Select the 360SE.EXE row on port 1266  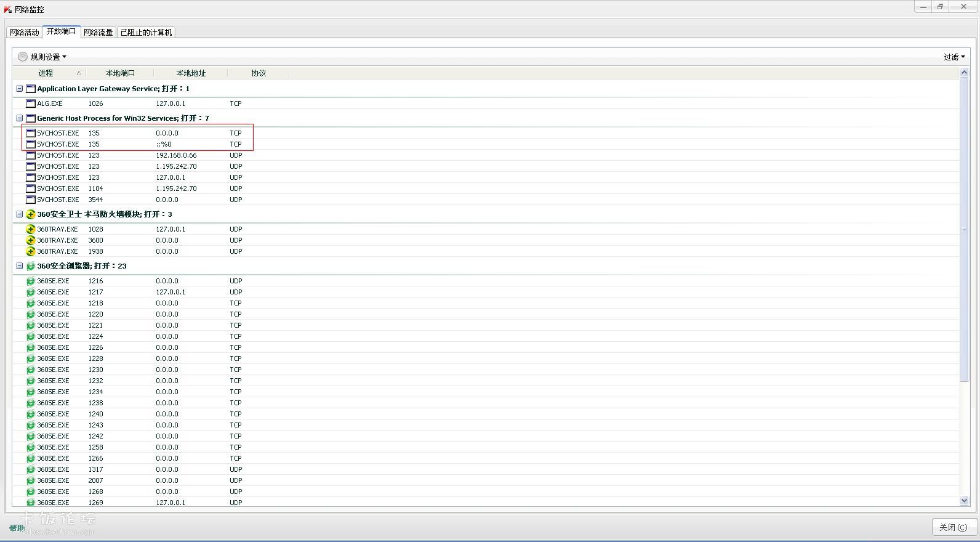(x=486, y=458)
